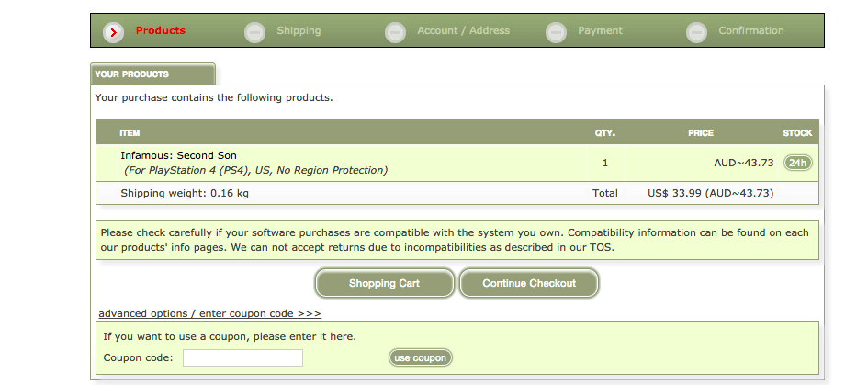Select the Confirmation step label
868x385 pixels.
[751, 31]
